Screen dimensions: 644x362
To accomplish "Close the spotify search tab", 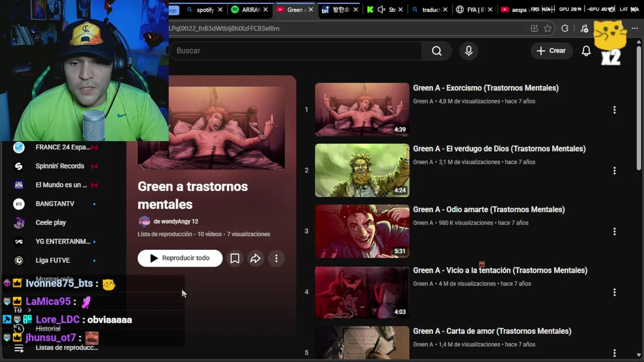I will click(x=220, y=10).
